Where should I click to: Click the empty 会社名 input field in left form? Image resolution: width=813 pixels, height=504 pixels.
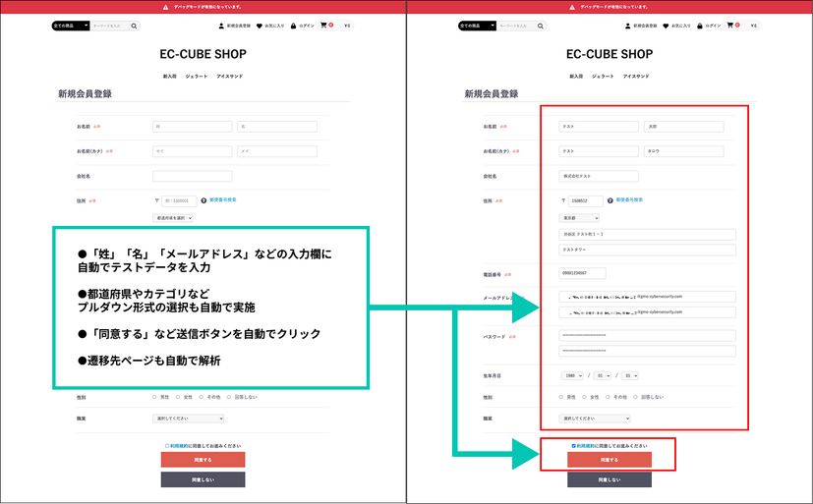(193, 176)
